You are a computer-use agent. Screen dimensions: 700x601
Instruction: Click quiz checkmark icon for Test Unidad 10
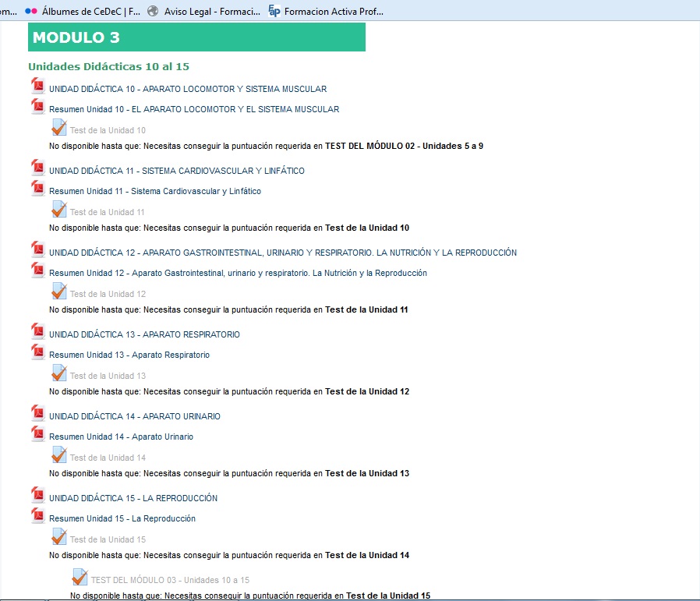tap(59, 129)
